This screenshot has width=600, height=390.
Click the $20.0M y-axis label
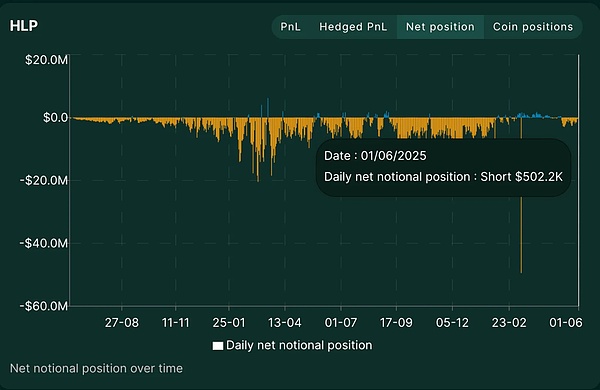tap(46, 60)
